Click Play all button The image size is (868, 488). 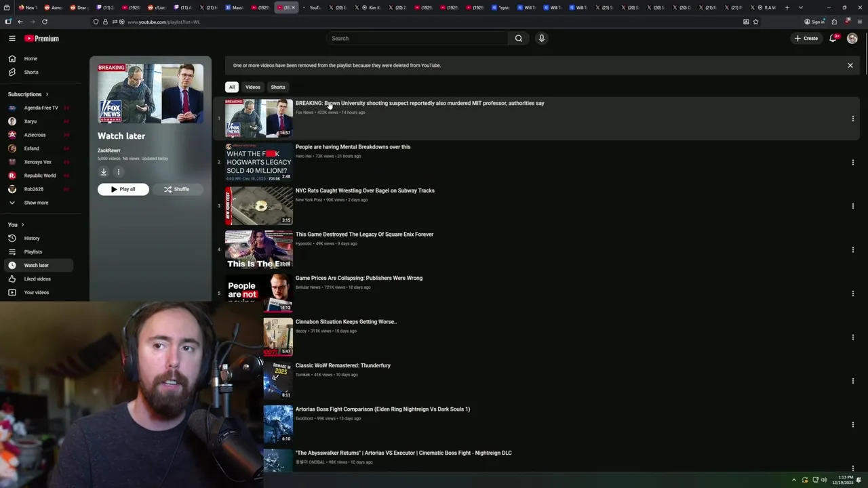coord(123,189)
